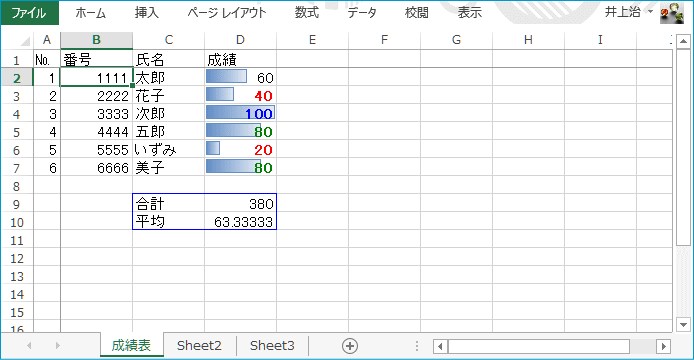Click the 合計 label cell
This screenshot has height=360, width=694.
(169, 204)
